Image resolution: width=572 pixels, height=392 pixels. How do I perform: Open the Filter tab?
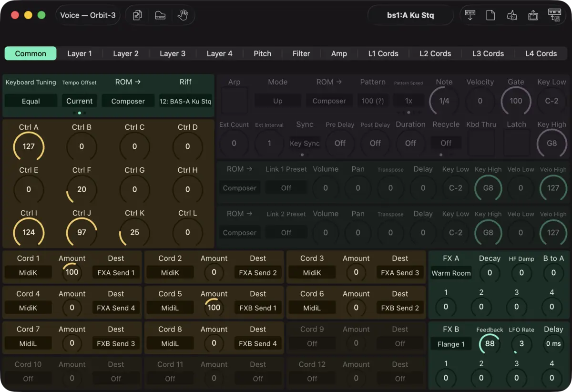[301, 53]
